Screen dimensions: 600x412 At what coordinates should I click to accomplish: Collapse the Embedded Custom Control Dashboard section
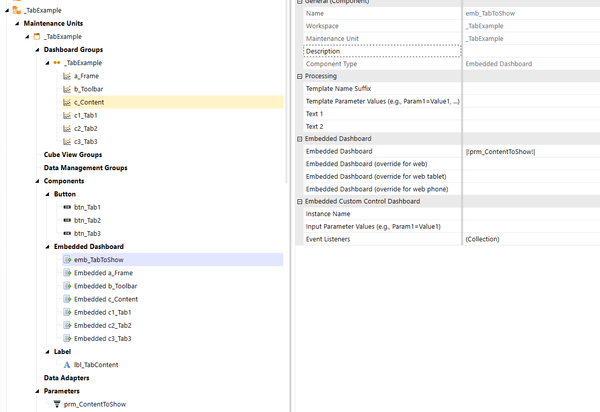tap(301, 202)
